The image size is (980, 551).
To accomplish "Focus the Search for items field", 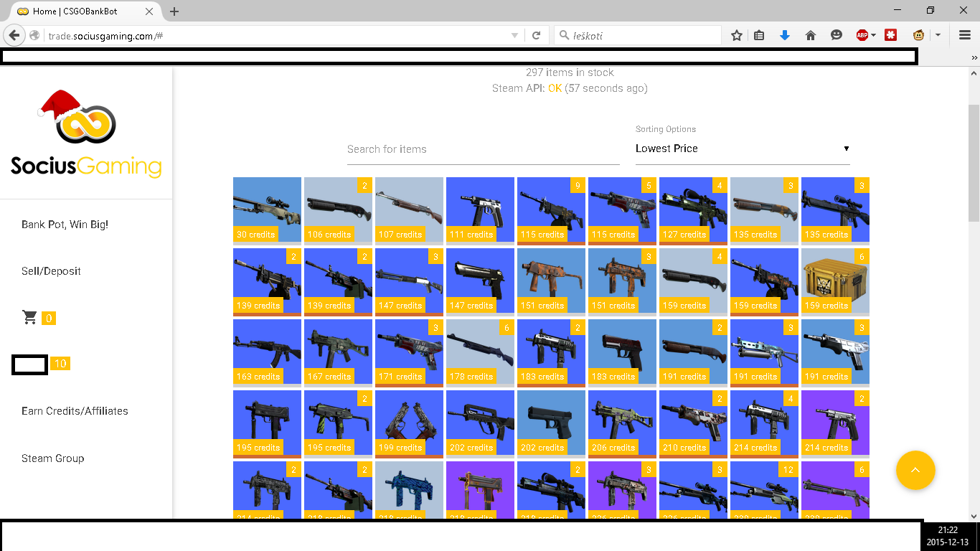I will 484,149.
